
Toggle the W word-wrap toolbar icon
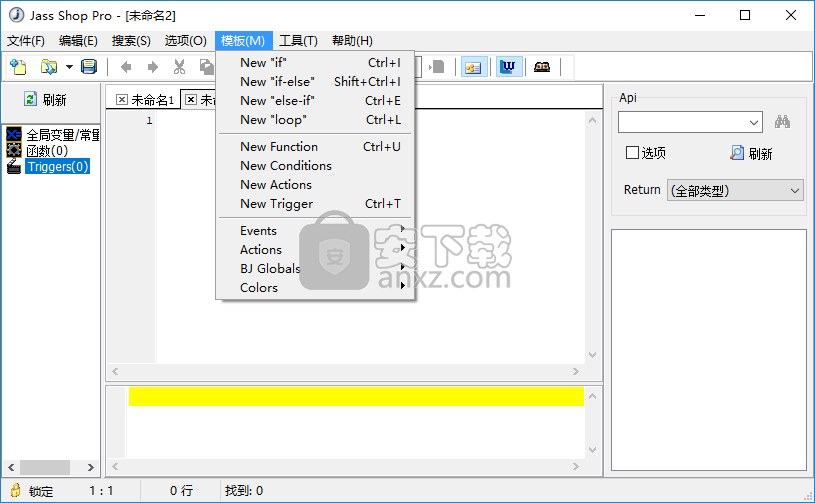click(508, 67)
